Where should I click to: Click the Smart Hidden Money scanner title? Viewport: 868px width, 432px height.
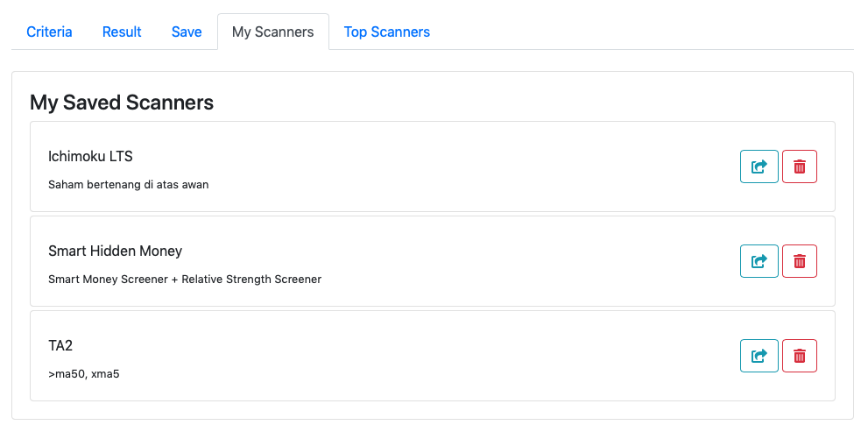pyautogui.click(x=115, y=251)
